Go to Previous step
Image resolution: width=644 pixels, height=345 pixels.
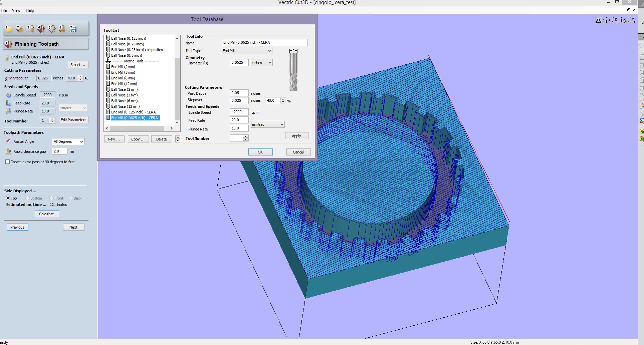coord(17,227)
